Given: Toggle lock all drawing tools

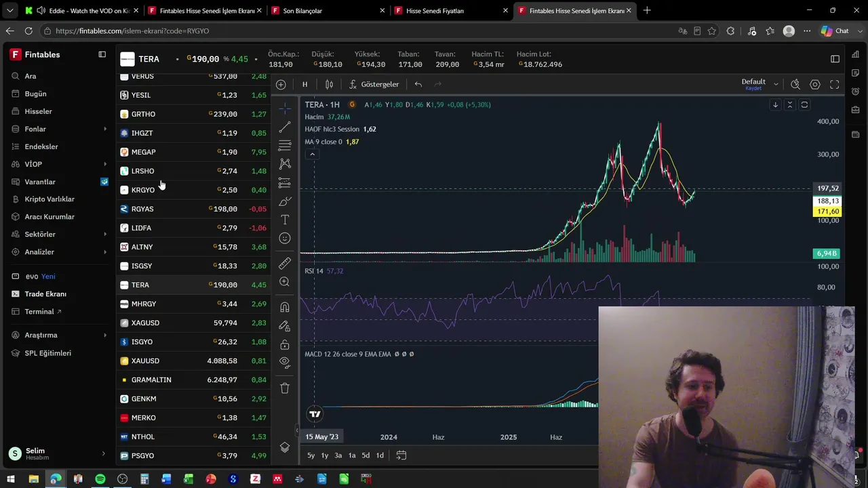Looking at the screenshot, I should point(285,345).
